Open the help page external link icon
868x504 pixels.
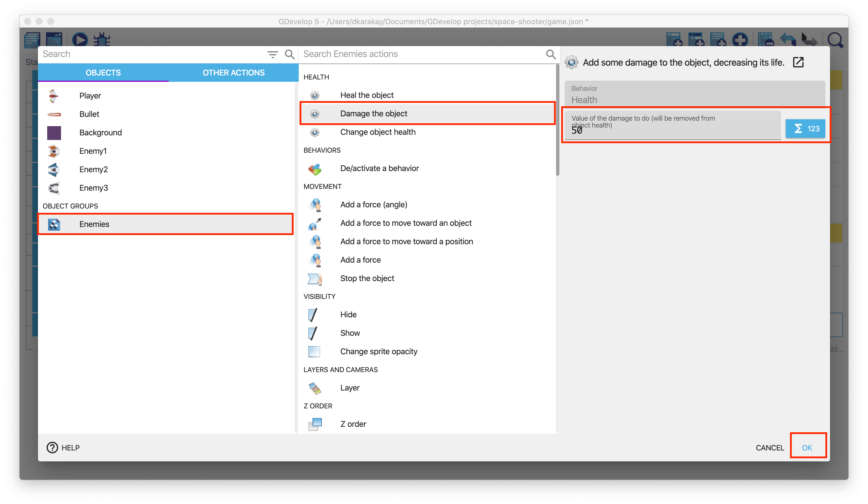(798, 62)
